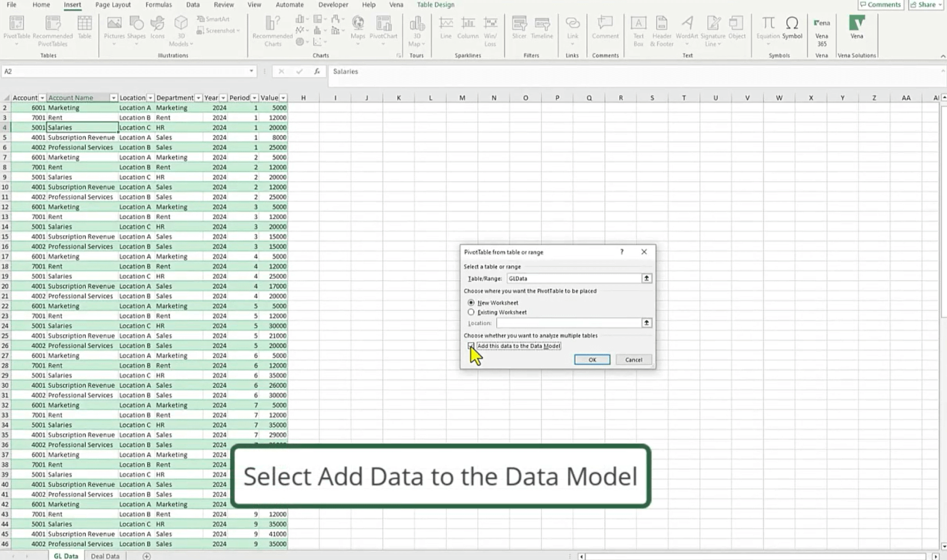The image size is (947, 560).
Task: Open the Timeline insert tool
Action: point(542,30)
